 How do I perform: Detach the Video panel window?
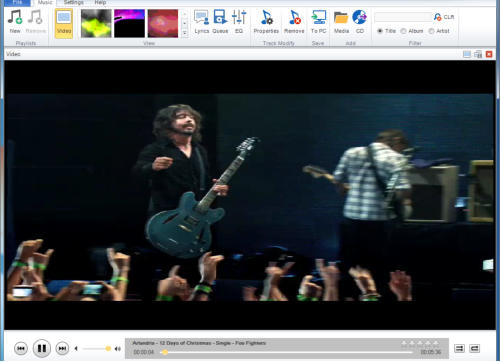[478, 54]
